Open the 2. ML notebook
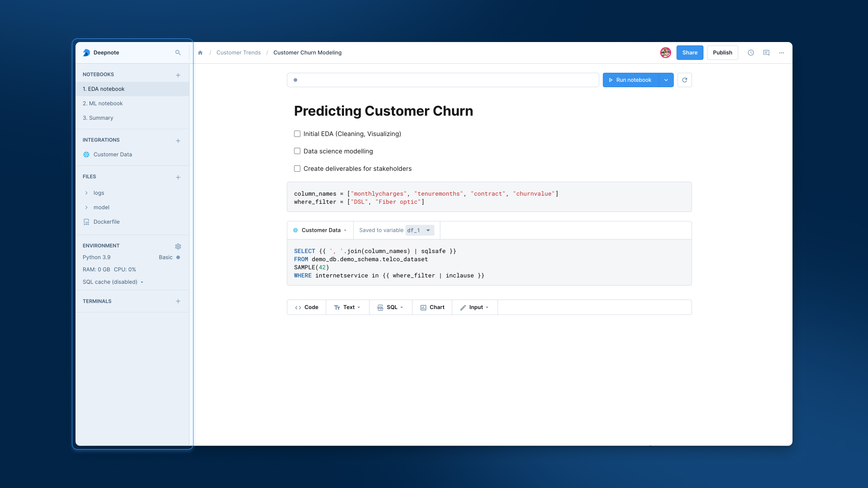 pyautogui.click(x=103, y=103)
